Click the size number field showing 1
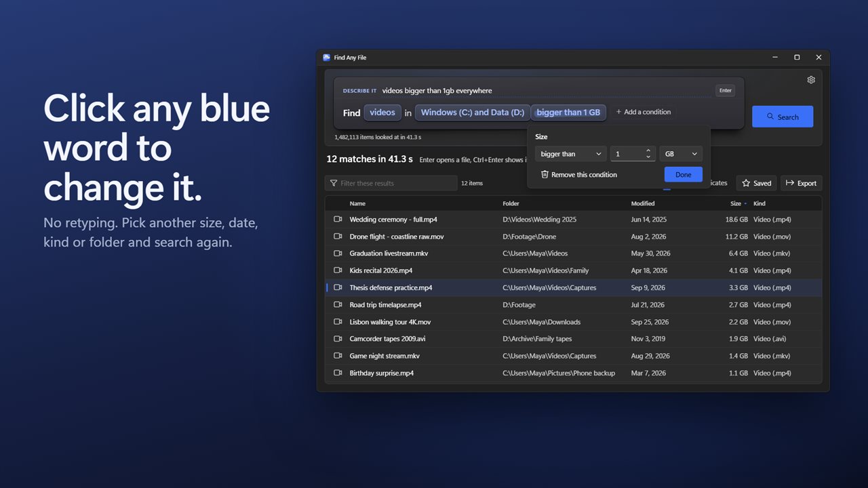The height and width of the screenshot is (488, 868). pyautogui.click(x=633, y=154)
